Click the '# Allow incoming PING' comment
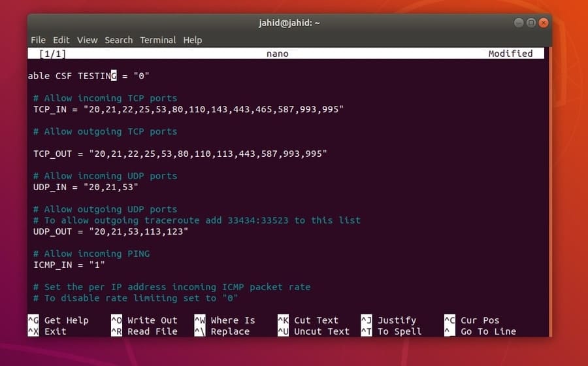This screenshot has width=588, height=366. coord(91,254)
